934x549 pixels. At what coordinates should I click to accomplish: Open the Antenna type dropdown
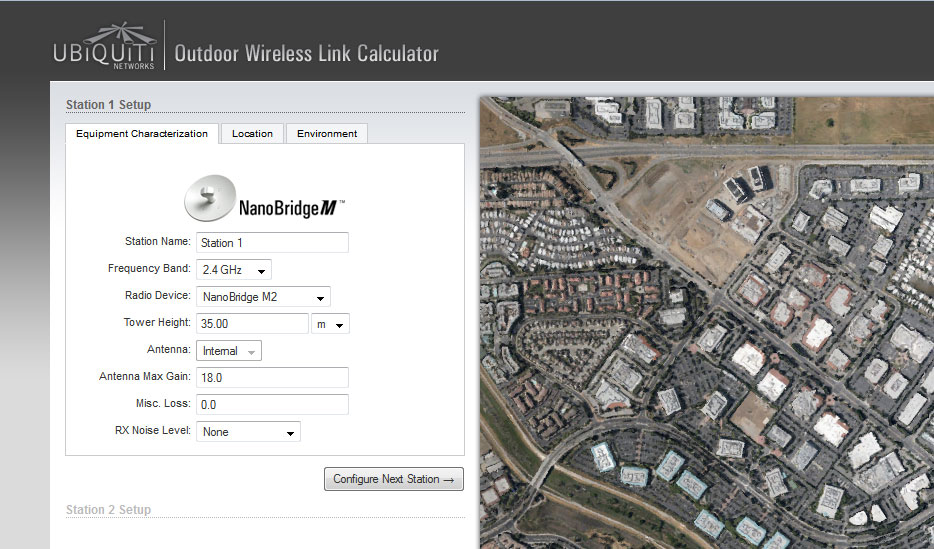click(229, 351)
